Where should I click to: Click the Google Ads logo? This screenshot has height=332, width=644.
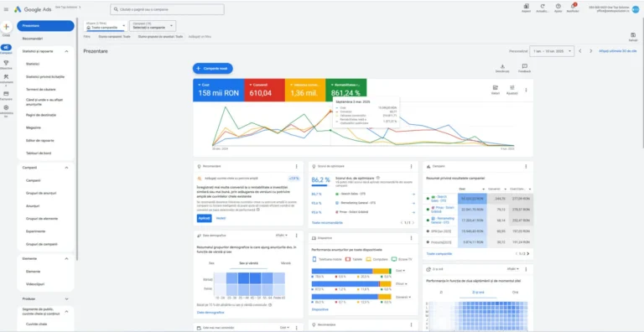coord(33,9)
